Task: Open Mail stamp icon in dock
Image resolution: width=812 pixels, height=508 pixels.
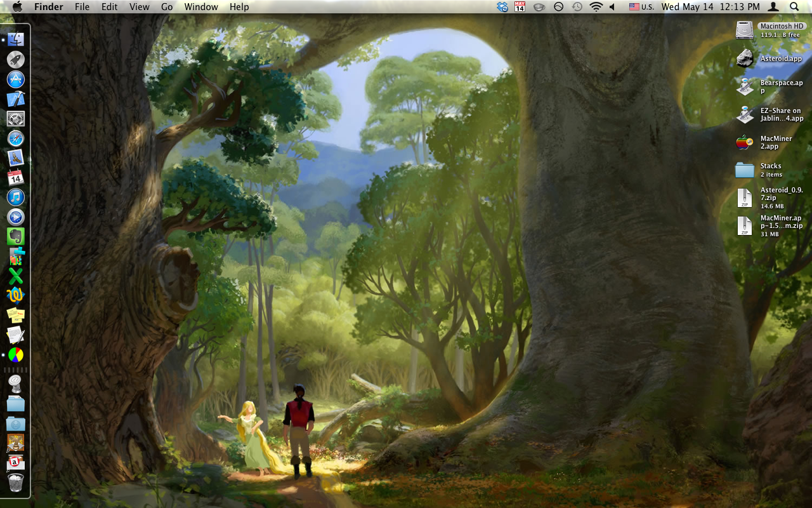Action: (15, 157)
